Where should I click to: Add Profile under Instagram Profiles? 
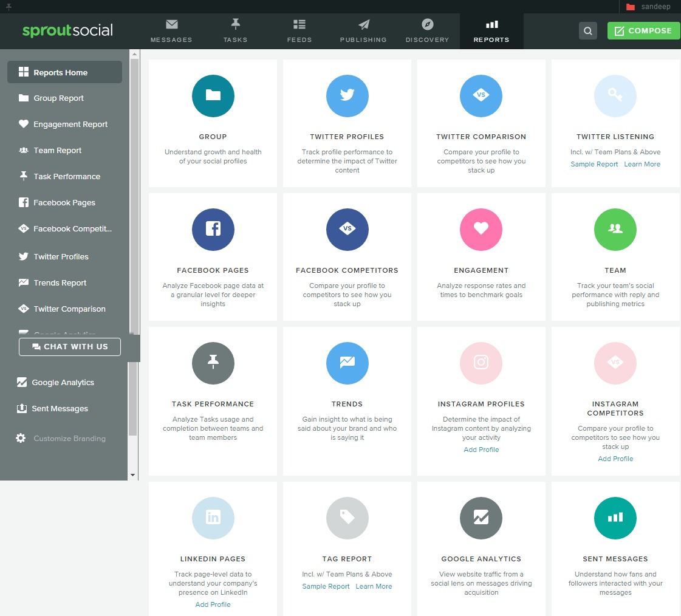pyautogui.click(x=481, y=449)
